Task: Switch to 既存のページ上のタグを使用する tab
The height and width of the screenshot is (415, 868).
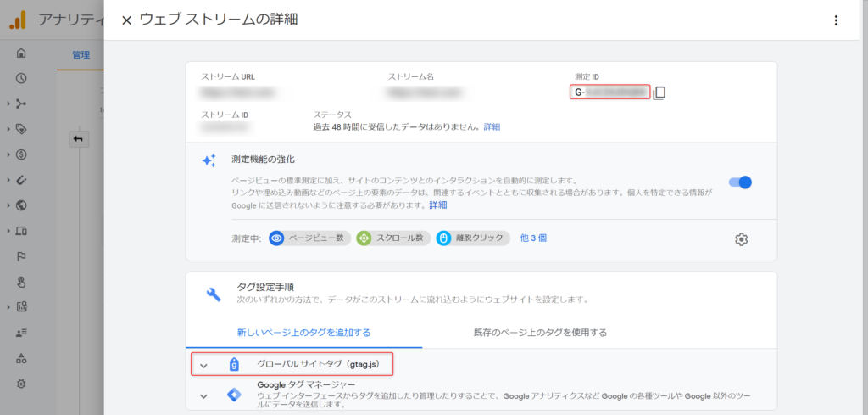Action: tap(540, 333)
